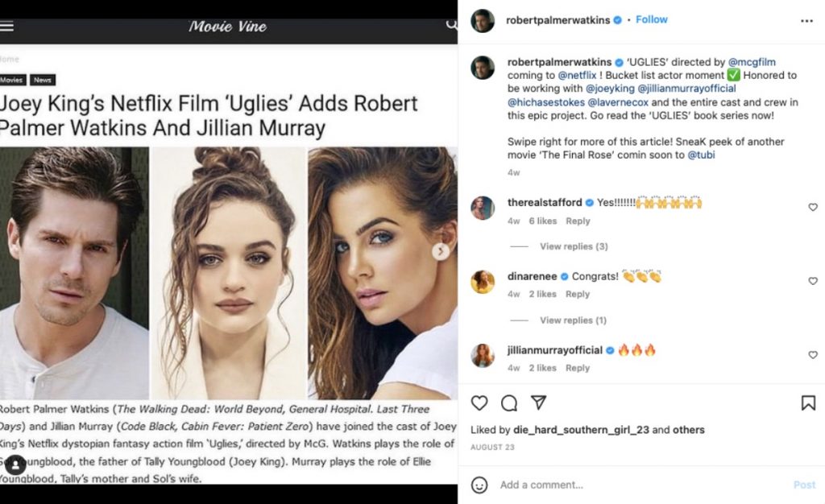Click the tagged people icon on photo
The width and height of the screenshot is (825, 504).
click(x=15, y=465)
